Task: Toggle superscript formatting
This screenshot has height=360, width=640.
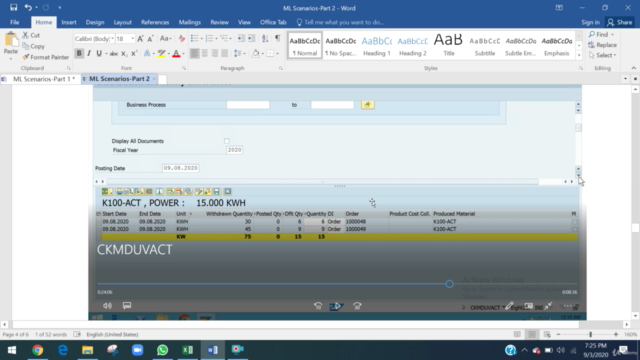Action: point(134,53)
